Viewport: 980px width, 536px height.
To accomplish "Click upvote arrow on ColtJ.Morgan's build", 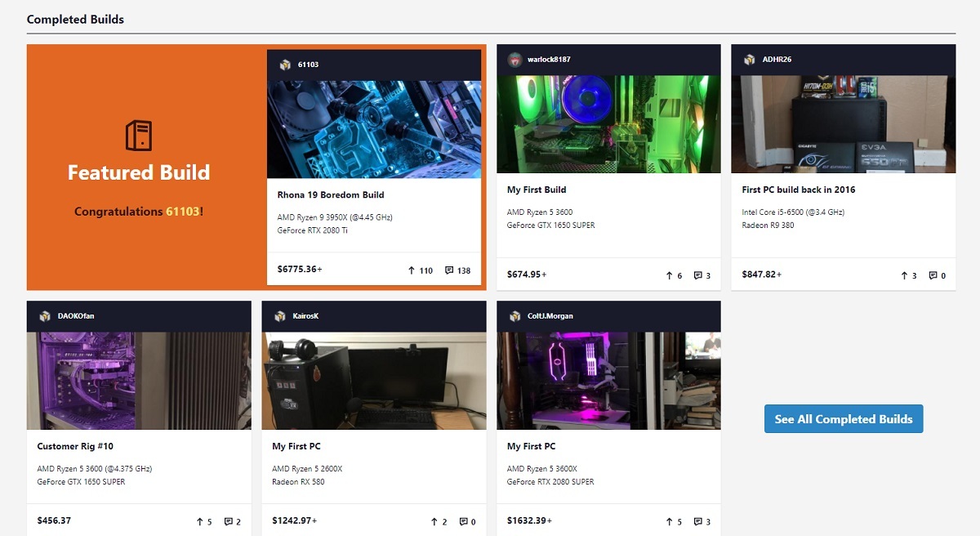I will pyautogui.click(x=670, y=521).
